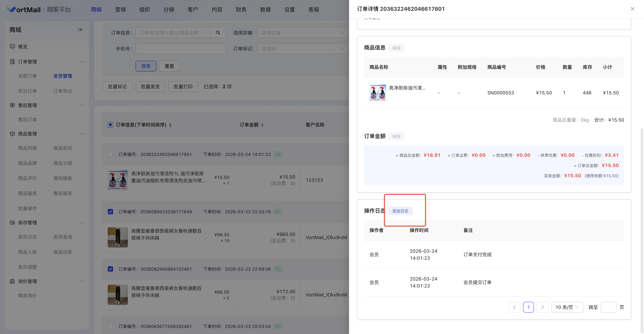The height and width of the screenshot is (334, 644).
Task: Uncheck order 2036085633238171649 checkbox
Action: coord(110,212)
